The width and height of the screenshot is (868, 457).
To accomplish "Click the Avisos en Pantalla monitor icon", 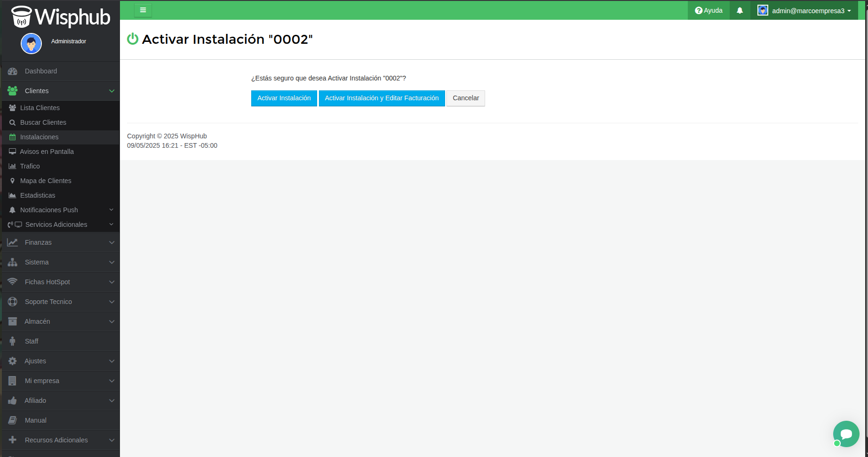I will pyautogui.click(x=13, y=152).
